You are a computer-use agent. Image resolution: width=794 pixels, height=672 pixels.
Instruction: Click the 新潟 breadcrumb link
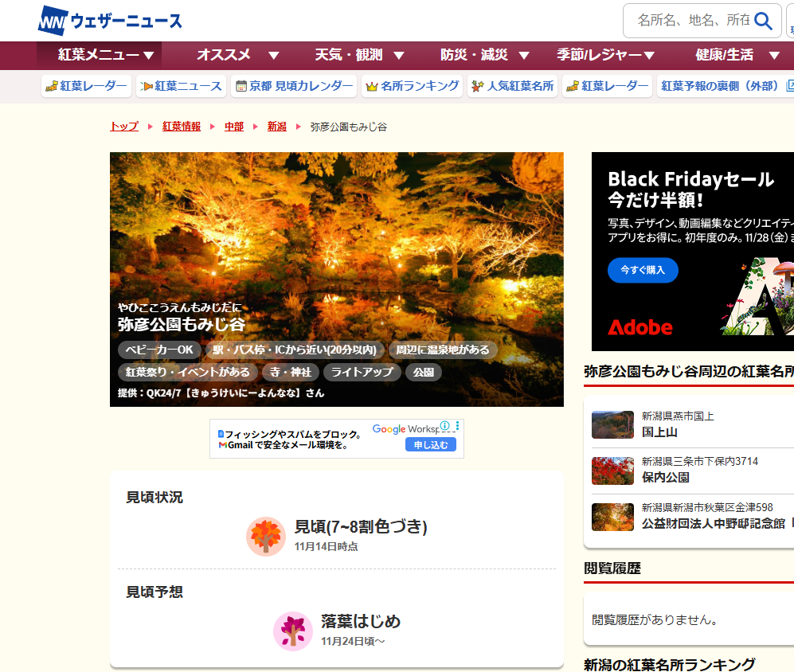point(276,127)
